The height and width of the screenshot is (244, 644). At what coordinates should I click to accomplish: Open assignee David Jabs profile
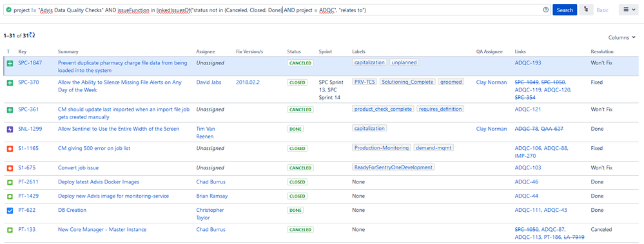209,82
